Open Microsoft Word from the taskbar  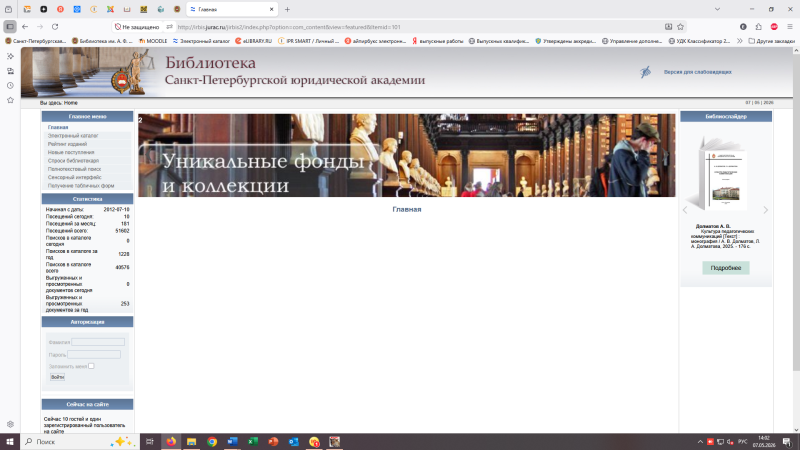pos(232,442)
